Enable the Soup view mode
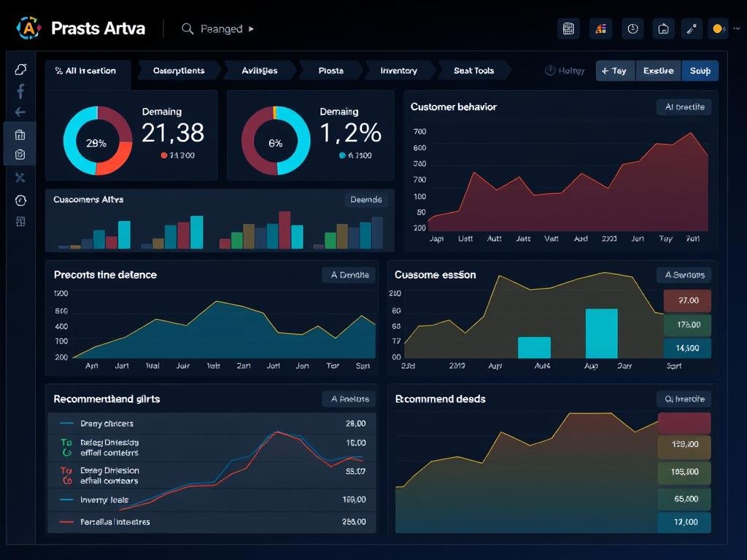The height and width of the screenshot is (560, 747). pos(700,71)
